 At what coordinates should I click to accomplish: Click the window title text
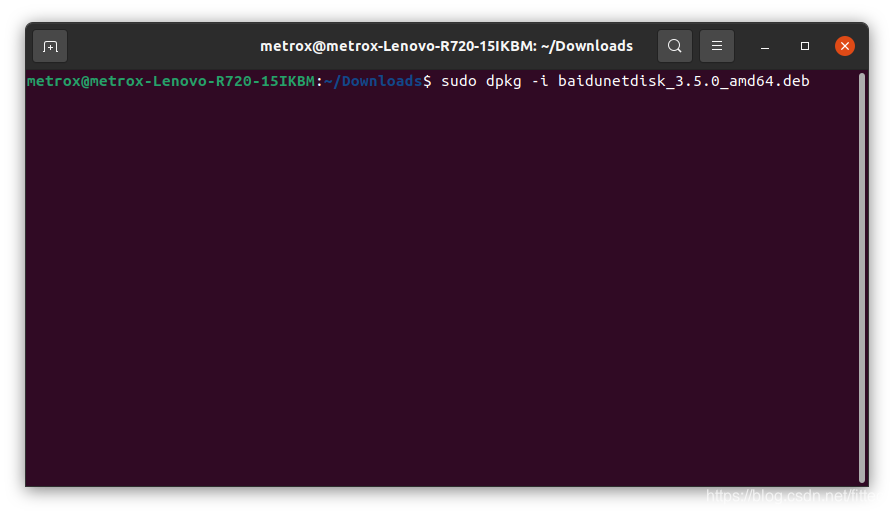tap(446, 46)
